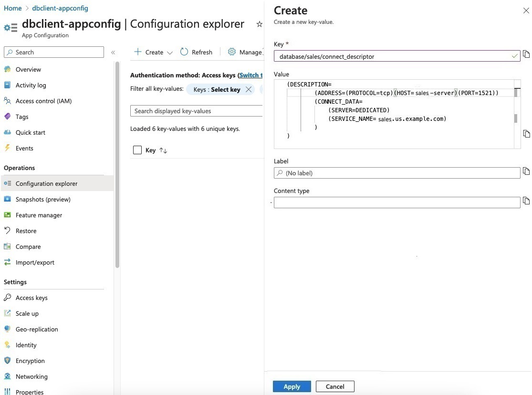Open Access keys settings page
The image size is (532, 395).
(x=31, y=298)
